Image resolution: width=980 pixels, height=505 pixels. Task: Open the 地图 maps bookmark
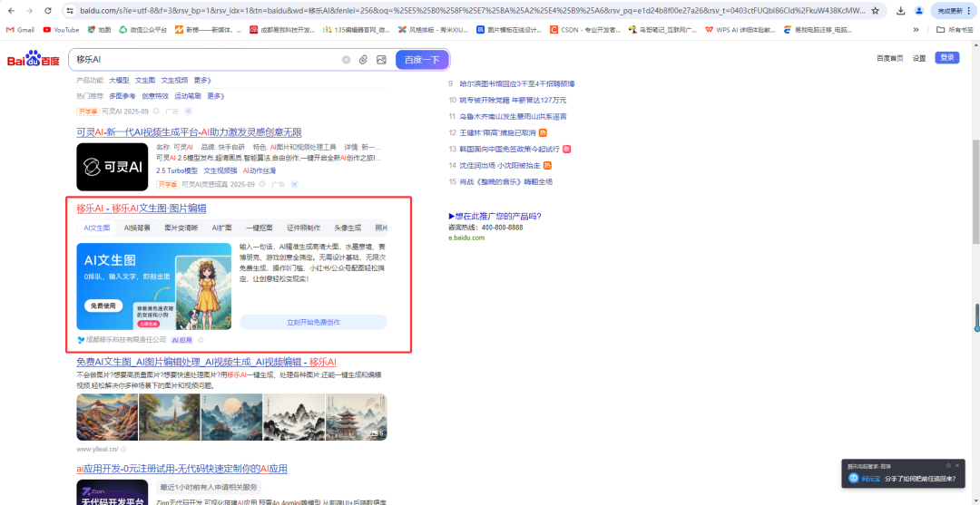100,29
